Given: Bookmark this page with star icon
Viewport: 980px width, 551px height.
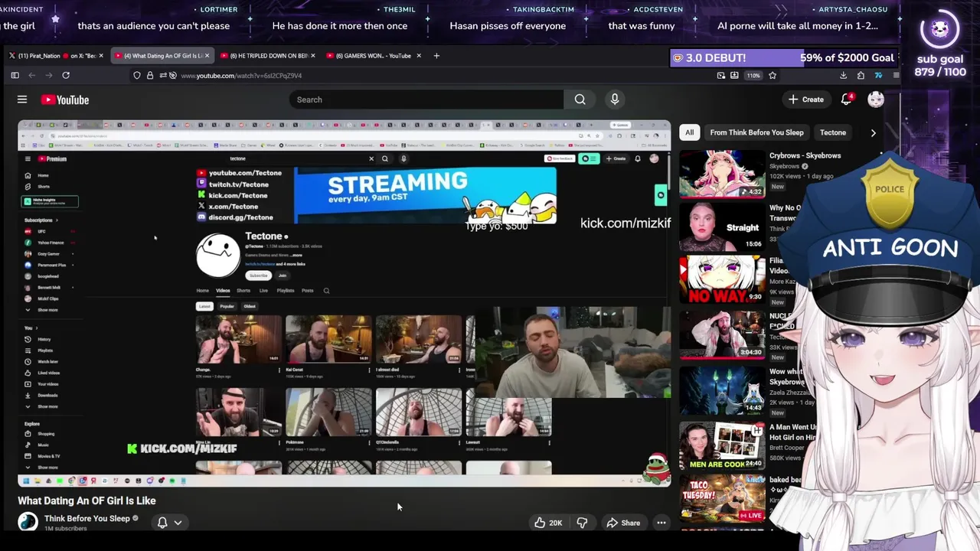Looking at the screenshot, I should pos(773,75).
